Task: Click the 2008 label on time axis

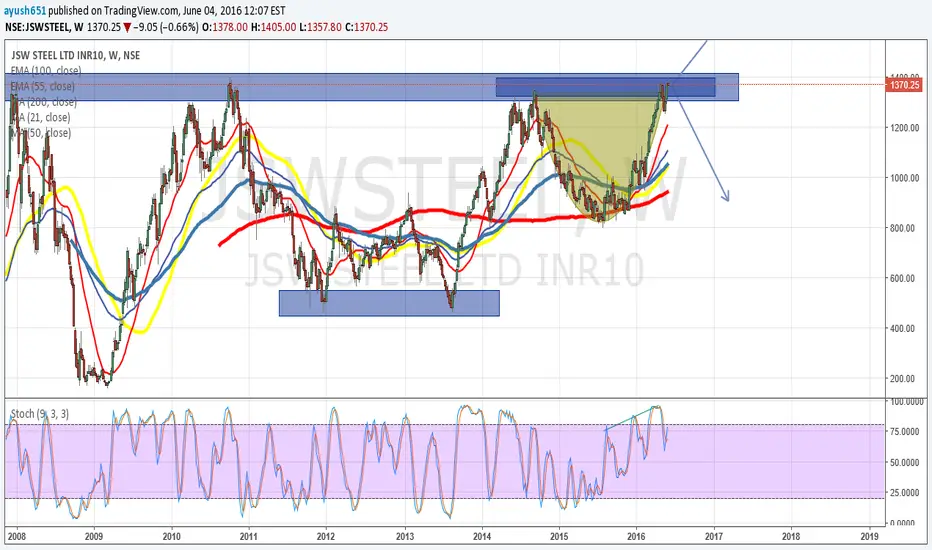Action: [16, 536]
